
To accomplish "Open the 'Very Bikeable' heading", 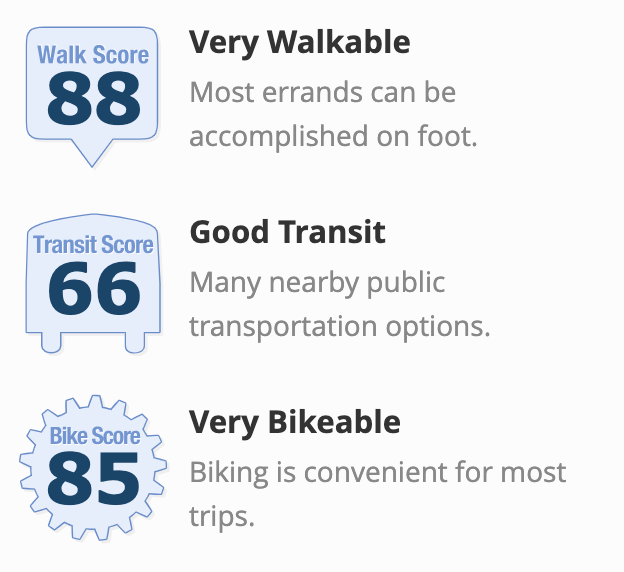I will pos(295,422).
